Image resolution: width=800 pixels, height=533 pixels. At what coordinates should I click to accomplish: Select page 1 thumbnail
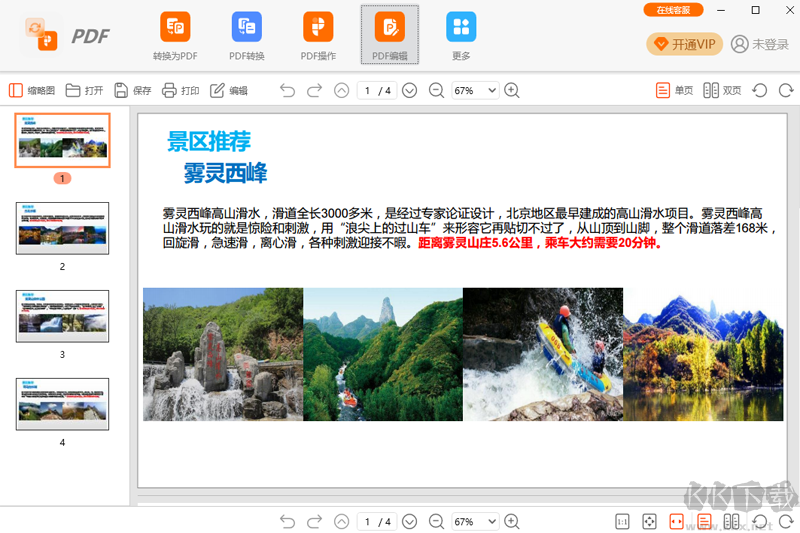click(62, 140)
